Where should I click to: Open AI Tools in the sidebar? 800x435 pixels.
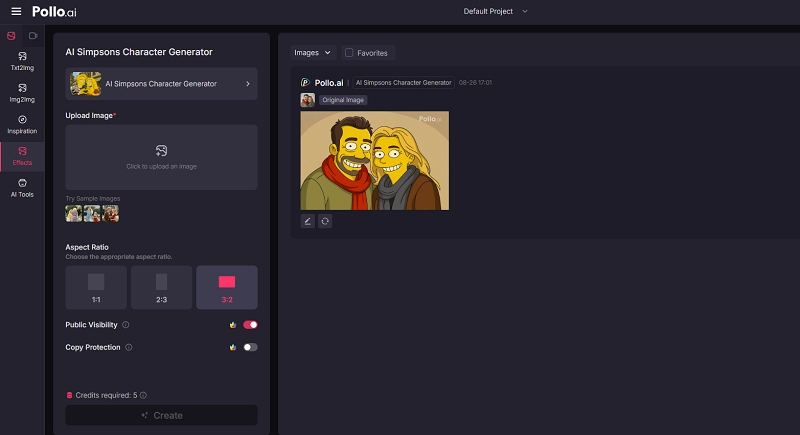22,186
